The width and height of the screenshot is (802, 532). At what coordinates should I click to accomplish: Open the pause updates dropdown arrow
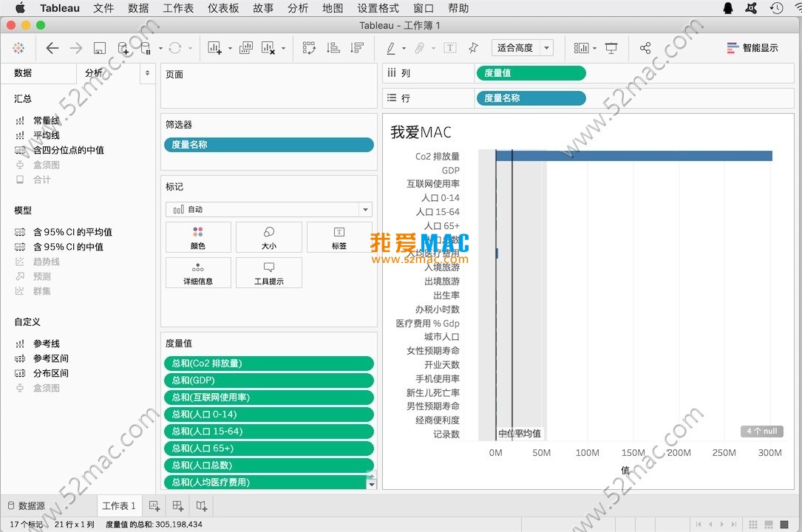[160, 49]
